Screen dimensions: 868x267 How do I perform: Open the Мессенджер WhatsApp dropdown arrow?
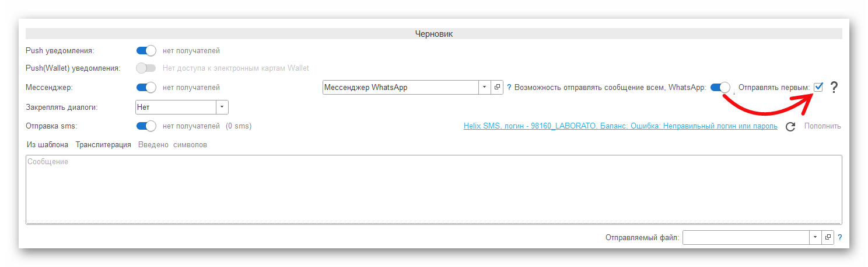[485, 87]
